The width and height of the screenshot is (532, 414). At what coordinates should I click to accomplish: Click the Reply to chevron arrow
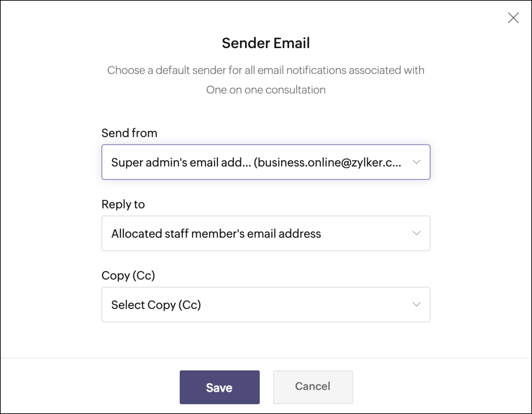click(416, 233)
